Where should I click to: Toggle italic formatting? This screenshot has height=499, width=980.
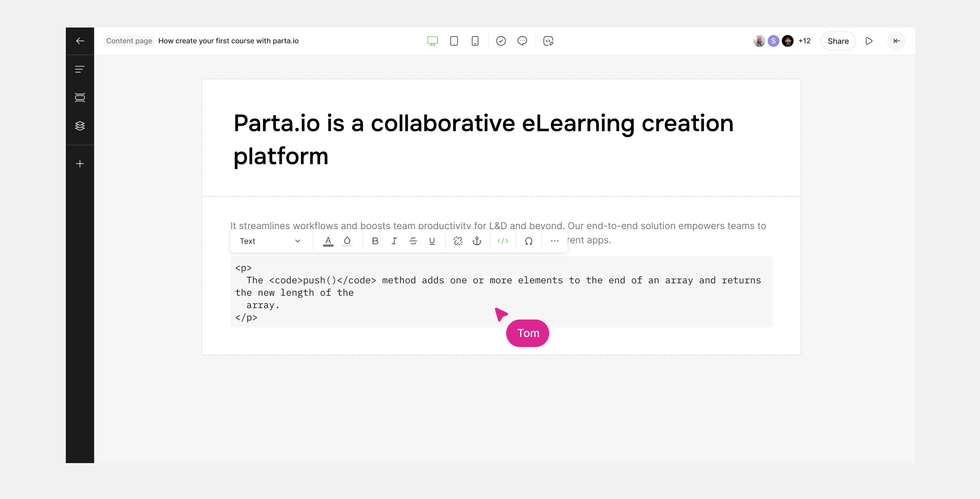tap(394, 241)
